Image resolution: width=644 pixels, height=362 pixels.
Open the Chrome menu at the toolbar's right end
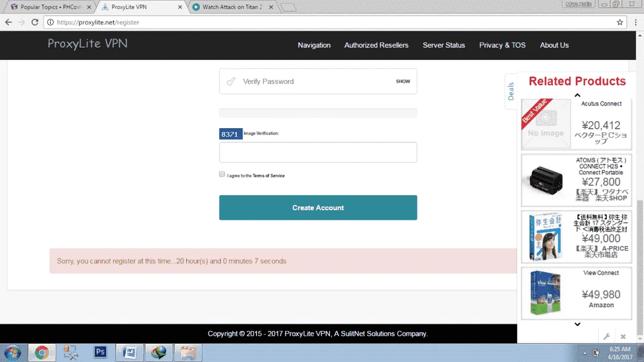coord(635,23)
